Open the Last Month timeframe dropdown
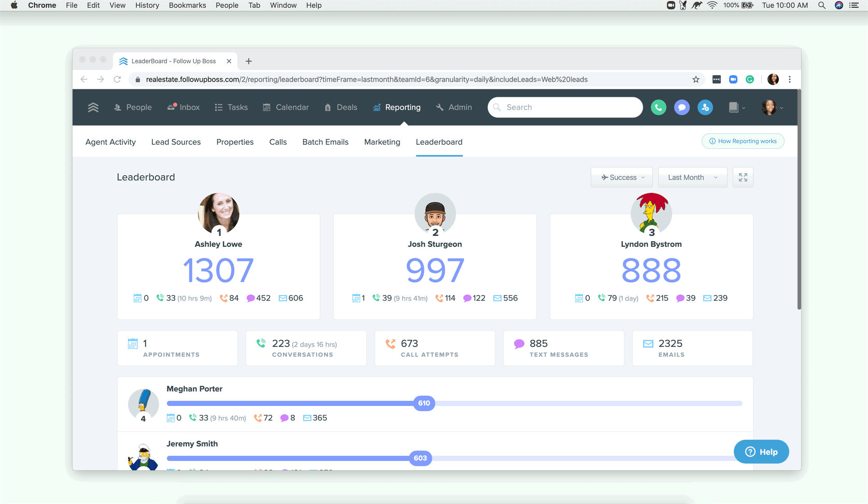 coord(693,177)
